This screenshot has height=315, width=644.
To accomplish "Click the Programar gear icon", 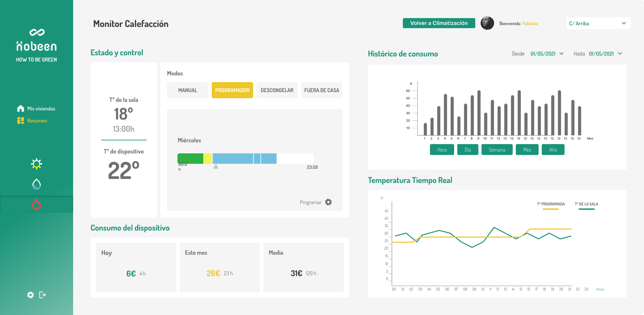I will tap(328, 202).
